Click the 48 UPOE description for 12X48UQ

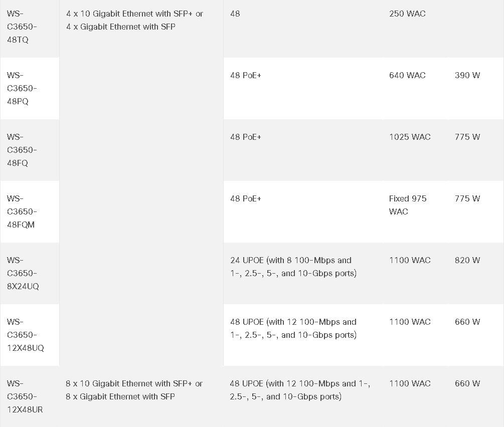tap(293, 328)
